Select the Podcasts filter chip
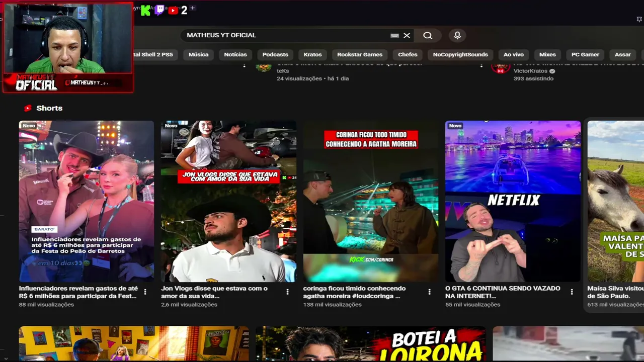The image size is (644, 362). (x=275, y=54)
